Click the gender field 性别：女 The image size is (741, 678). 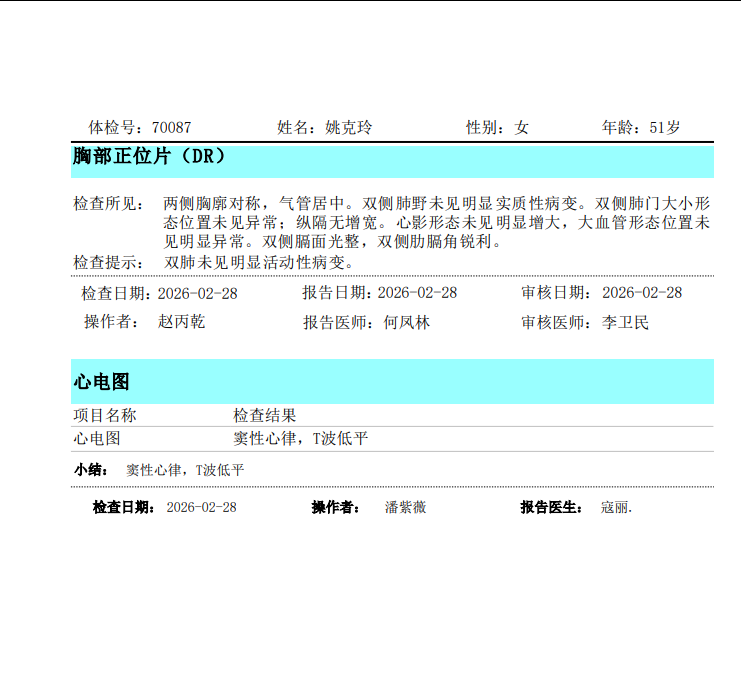click(x=497, y=127)
